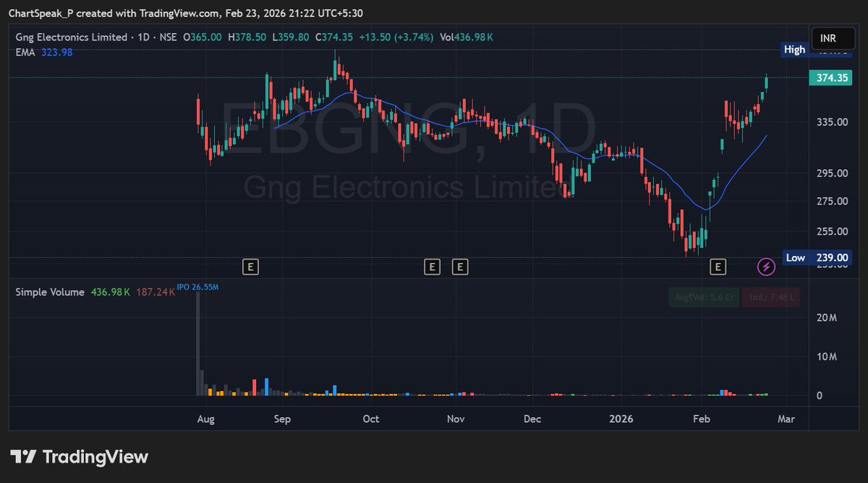Select the Gng Electronics Limited symbol title
The width and height of the screenshot is (868, 483).
tap(71, 38)
